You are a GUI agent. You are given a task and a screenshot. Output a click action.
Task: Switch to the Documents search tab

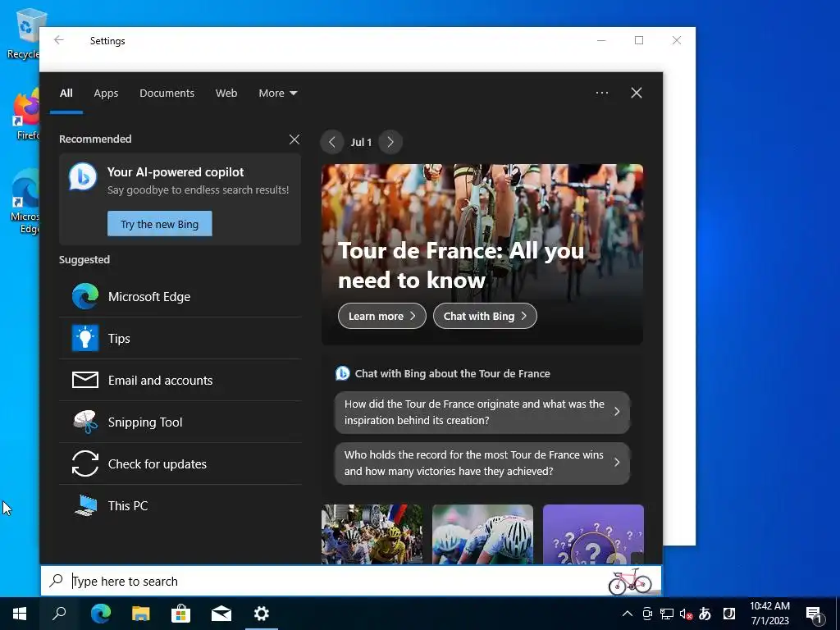(x=167, y=94)
